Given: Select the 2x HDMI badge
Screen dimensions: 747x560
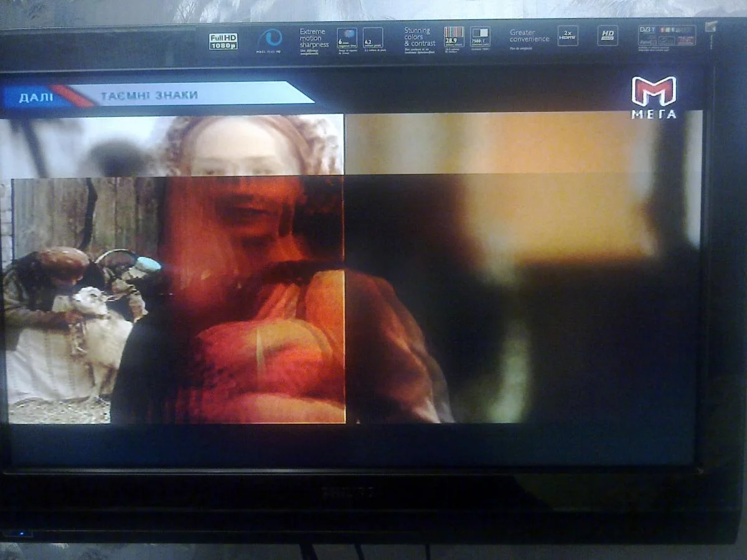Looking at the screenshot, I should pos(568,35).
